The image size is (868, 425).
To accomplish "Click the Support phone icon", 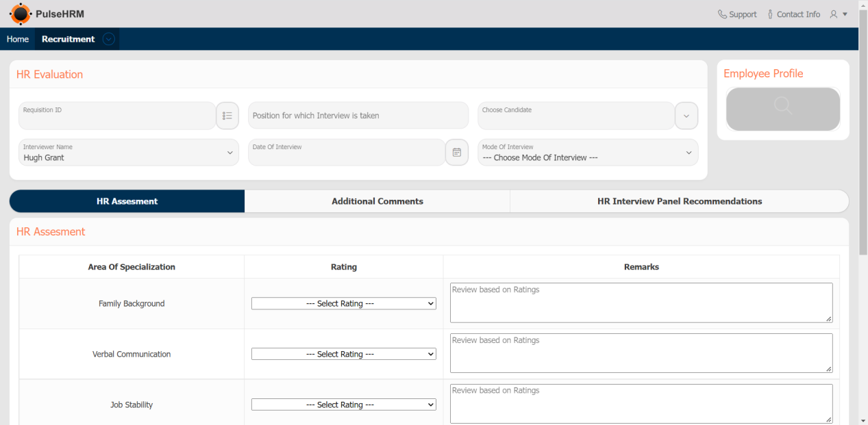I will [x=722, y=14].
